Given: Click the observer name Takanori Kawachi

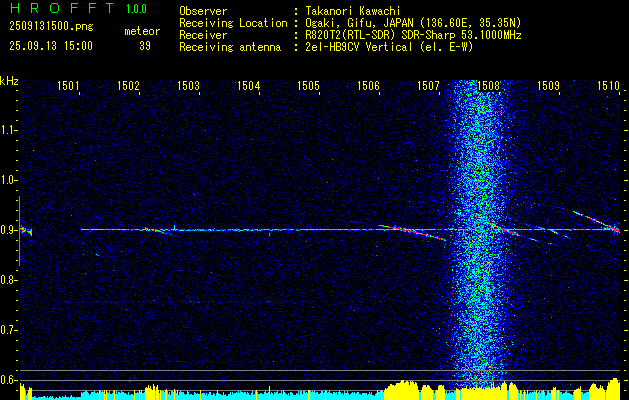Looking at the screenshot, I should point(353,11).
